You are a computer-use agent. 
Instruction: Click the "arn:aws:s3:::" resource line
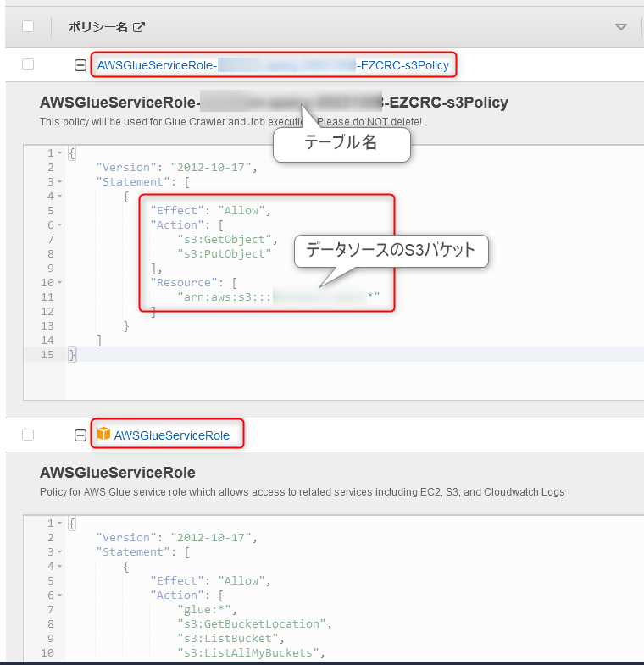tap(279, 296)
